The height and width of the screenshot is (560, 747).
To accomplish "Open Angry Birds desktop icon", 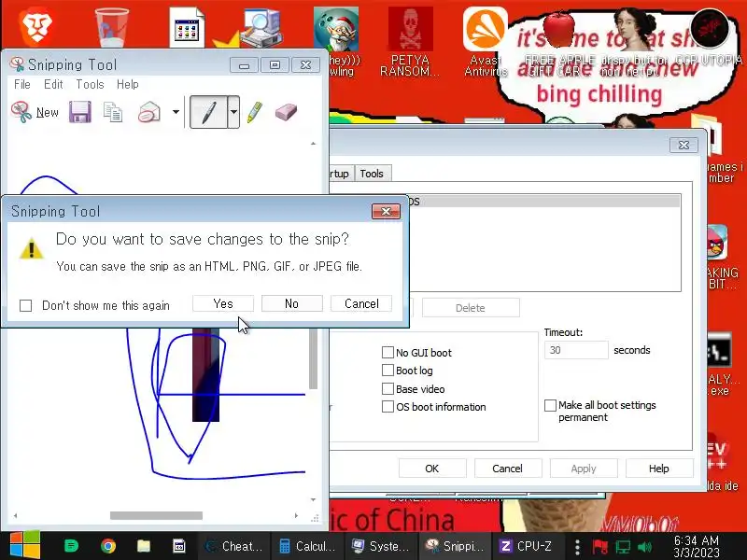I will coord(717,242).
